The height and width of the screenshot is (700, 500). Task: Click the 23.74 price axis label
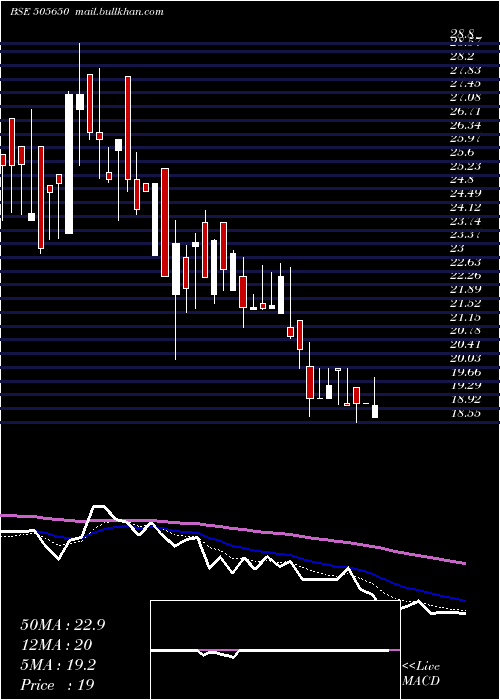pos(465,221)
